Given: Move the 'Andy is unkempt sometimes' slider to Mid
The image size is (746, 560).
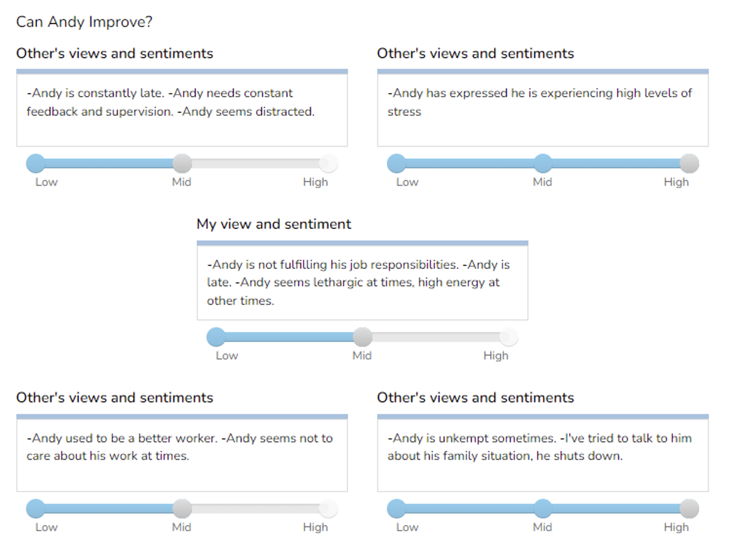Looking at the screenshot, I should (542, 508).
